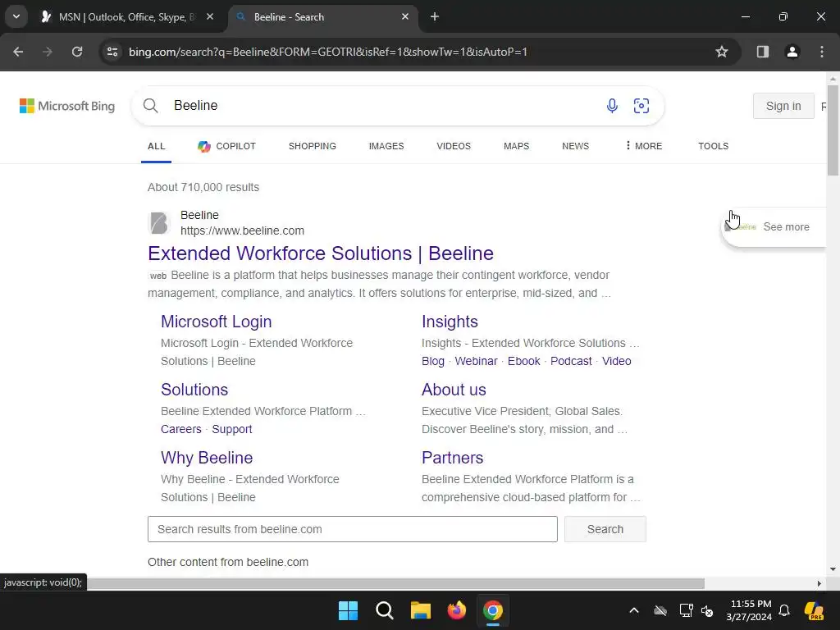Switch to NEWS results
840x630 pixels.
(575, 146)
